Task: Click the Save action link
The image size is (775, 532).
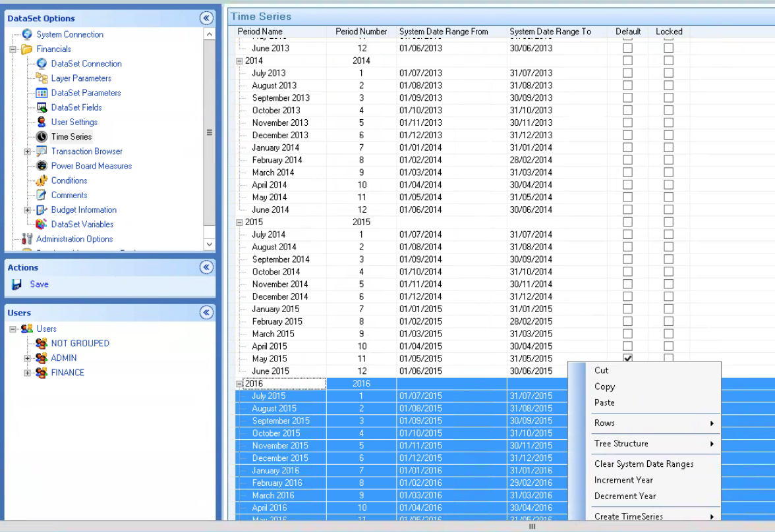Action: [39, 284]
